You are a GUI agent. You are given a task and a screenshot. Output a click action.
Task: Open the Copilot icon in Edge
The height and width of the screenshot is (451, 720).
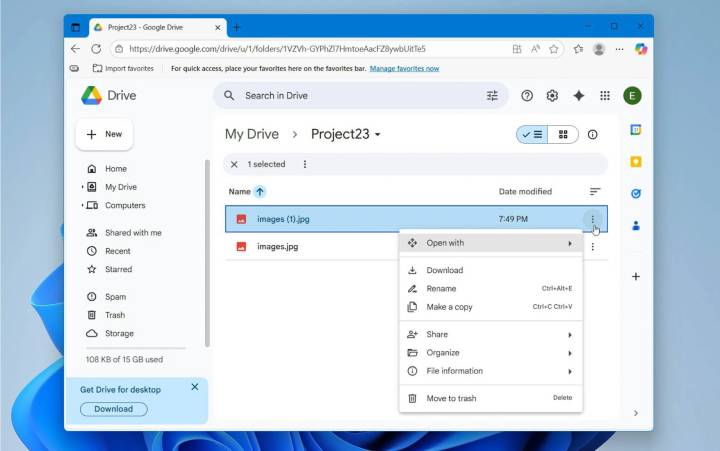[641, 49]
